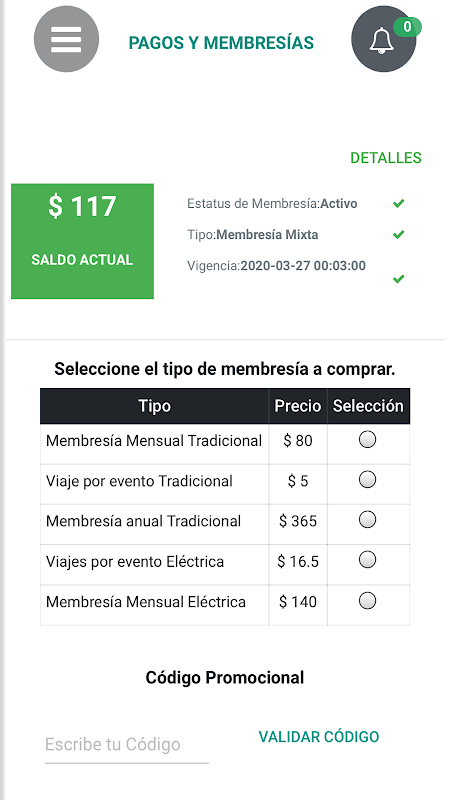The height and width of the screenshot is (800, 450).
Task: Choose Membresía Mensual Eléctrica radio button
Action: pyautogui.click(x=367, y=601)
